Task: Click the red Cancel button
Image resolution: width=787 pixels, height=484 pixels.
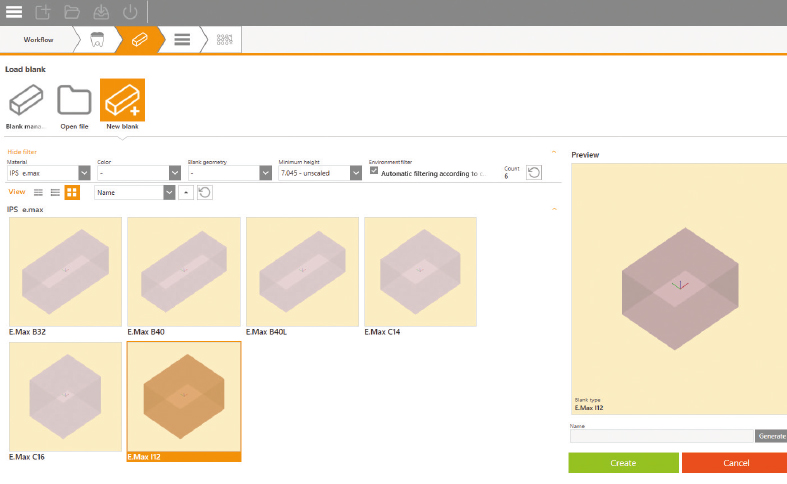Action: point(735,463)
